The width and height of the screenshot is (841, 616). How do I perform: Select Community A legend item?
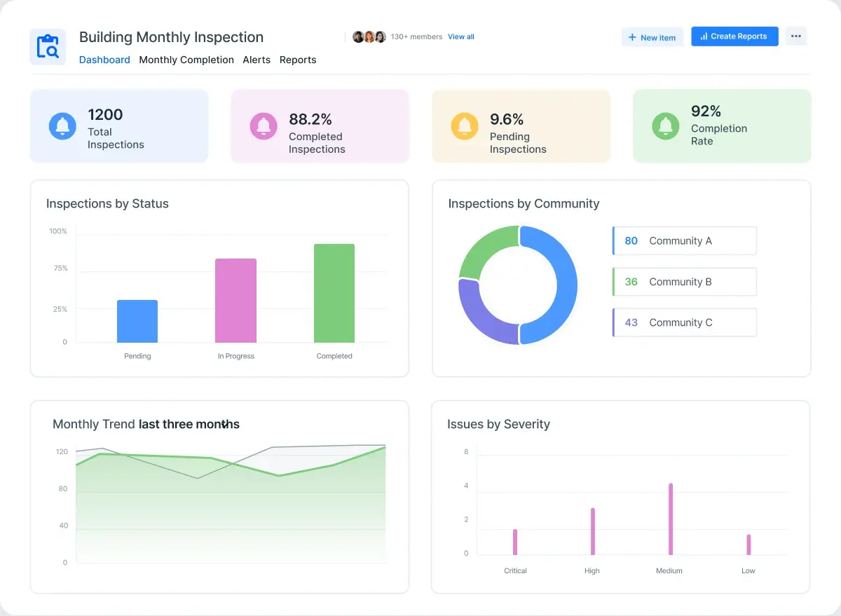tap(685, 241)
